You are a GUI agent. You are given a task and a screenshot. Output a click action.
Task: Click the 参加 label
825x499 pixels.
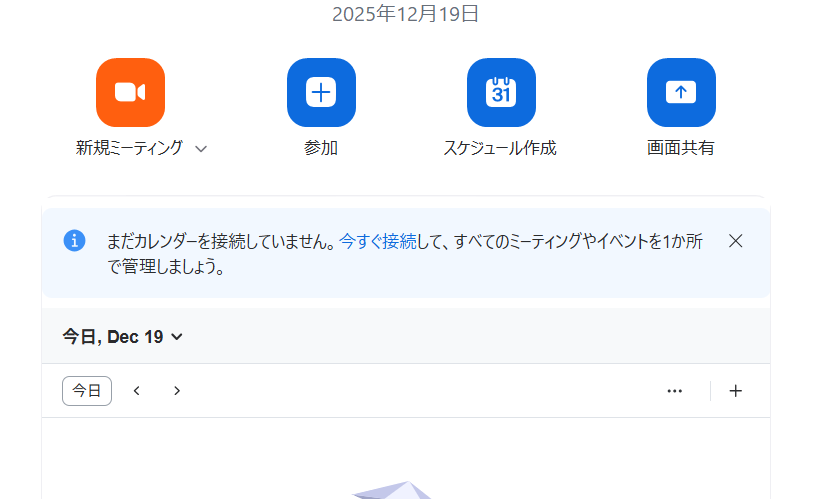(321, 148)
